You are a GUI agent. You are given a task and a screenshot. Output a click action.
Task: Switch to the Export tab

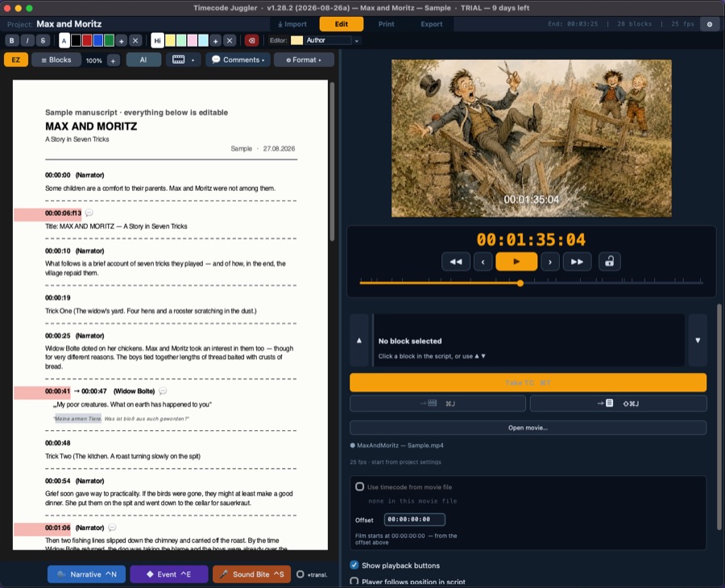point(432,24)
